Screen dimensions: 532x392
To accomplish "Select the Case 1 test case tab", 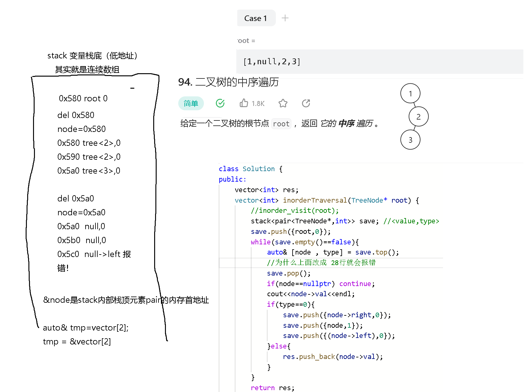I will tap(256, 18).
